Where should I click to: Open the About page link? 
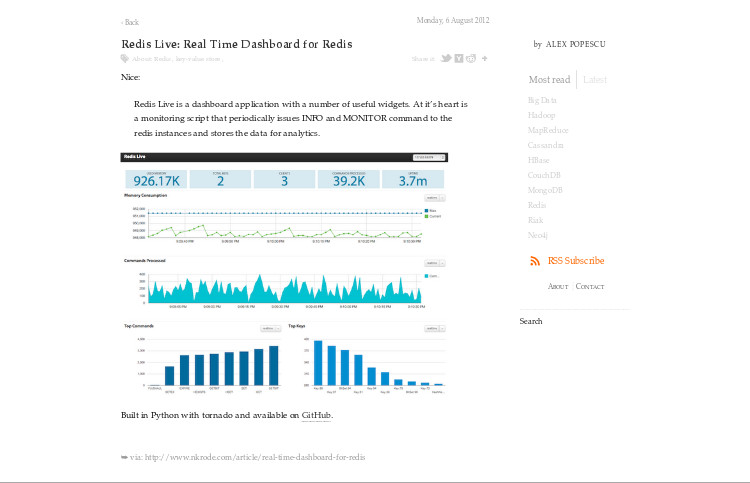pyautogui.click(x=558, y=287)
